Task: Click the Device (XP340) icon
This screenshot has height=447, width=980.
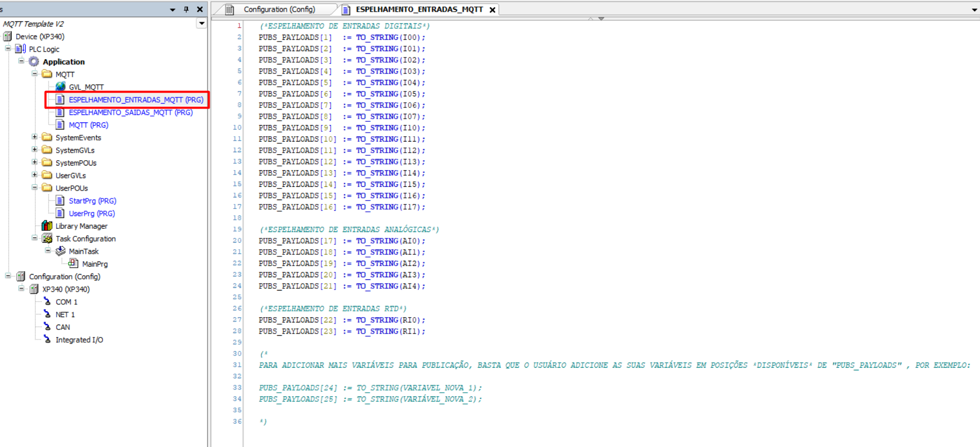Action: 7,37
